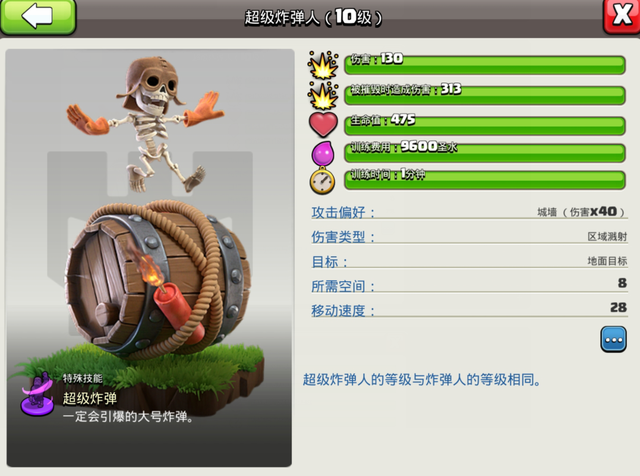Select the red heart hitpoints icon

(323, 125)
